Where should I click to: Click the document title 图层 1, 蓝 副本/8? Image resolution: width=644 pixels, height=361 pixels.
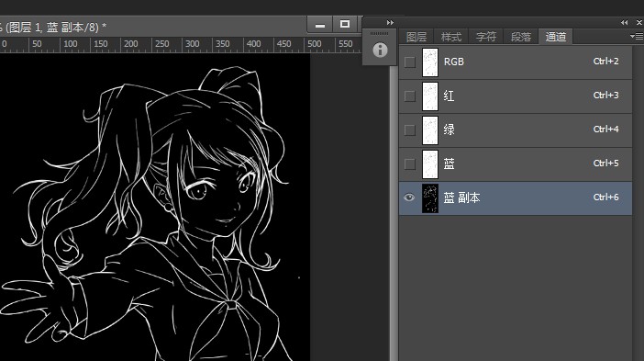coord(54,28)
